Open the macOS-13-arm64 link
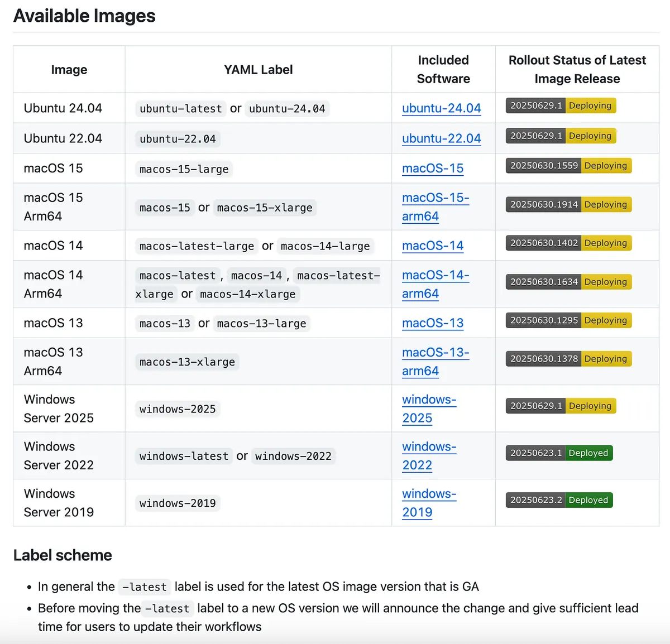The width and height of the screenshot is (670, 644). (435, 362)
